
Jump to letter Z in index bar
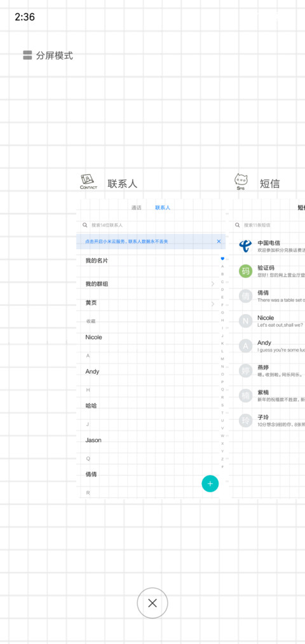pos(222,459)
